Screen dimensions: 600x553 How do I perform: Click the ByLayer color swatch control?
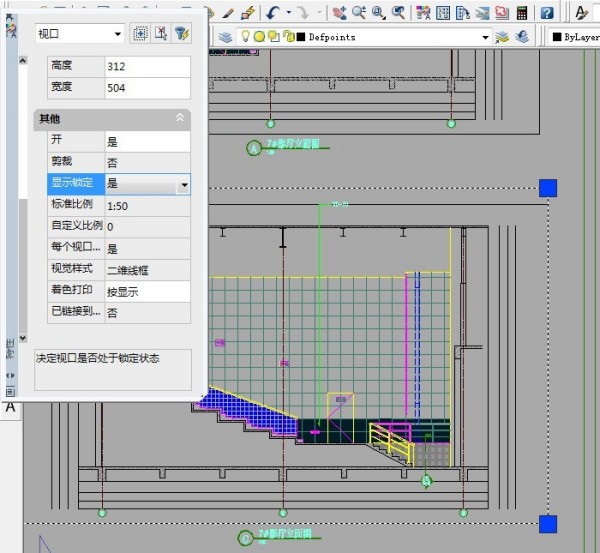point(575,37)
